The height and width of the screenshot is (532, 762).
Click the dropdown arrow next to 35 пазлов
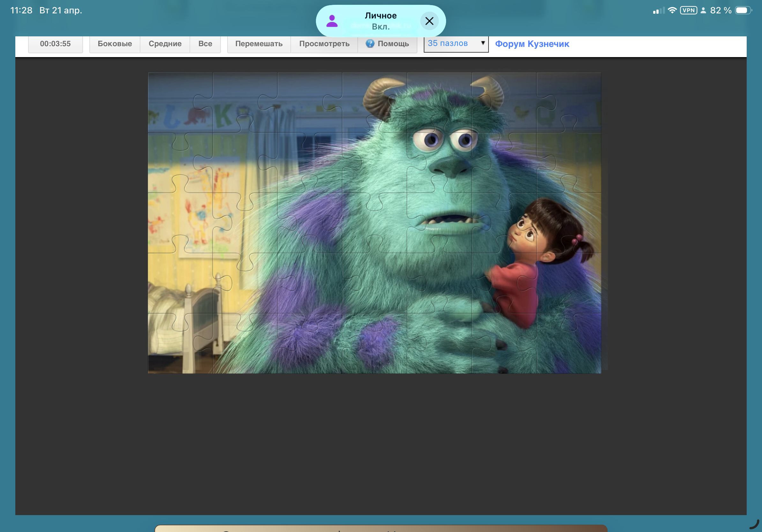click(483, 43)
